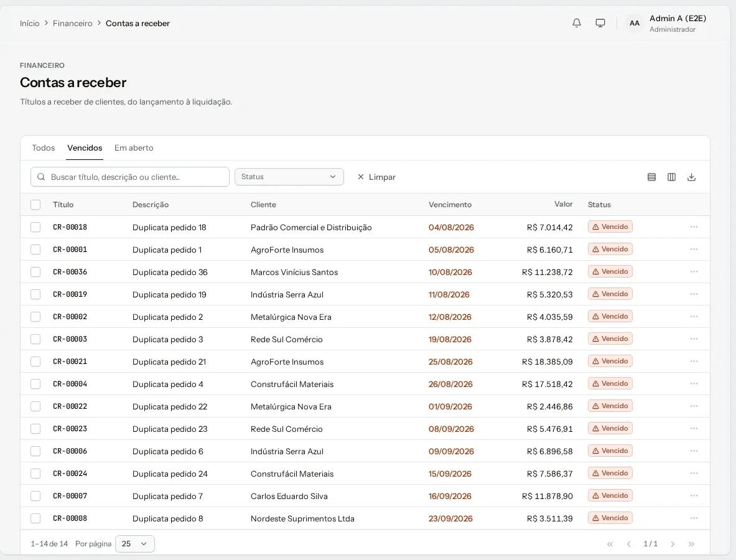Open actions menu for CR-00021
This screenshot has height=560, width=736.
pyautogui.click(x=694, y=362)
